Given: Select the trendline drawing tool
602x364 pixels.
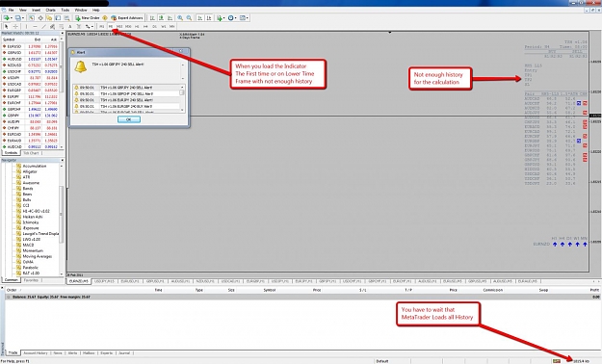Looking at the screenshot, I should point(43,27).
